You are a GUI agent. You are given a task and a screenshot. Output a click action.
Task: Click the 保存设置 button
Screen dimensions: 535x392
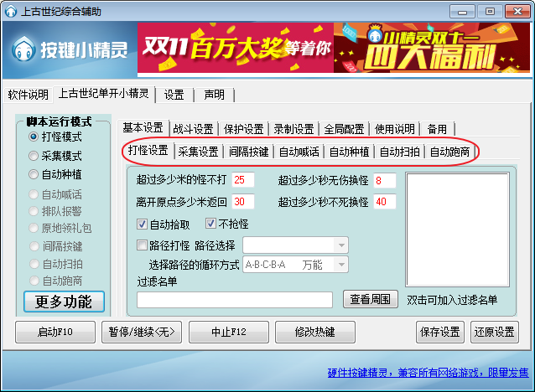click(x=440, y=332)
